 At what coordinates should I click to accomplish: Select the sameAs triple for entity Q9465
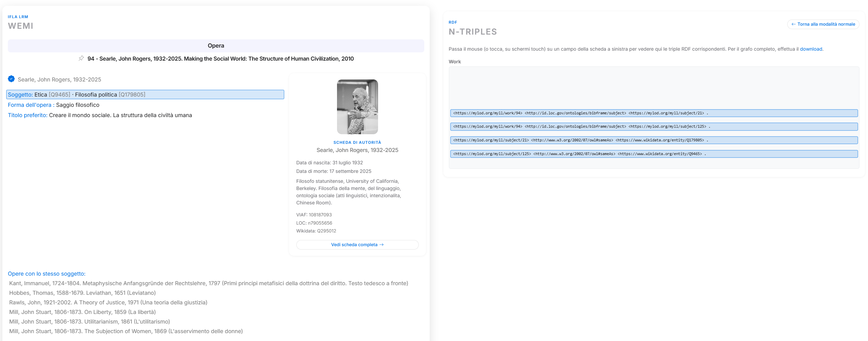654,154
